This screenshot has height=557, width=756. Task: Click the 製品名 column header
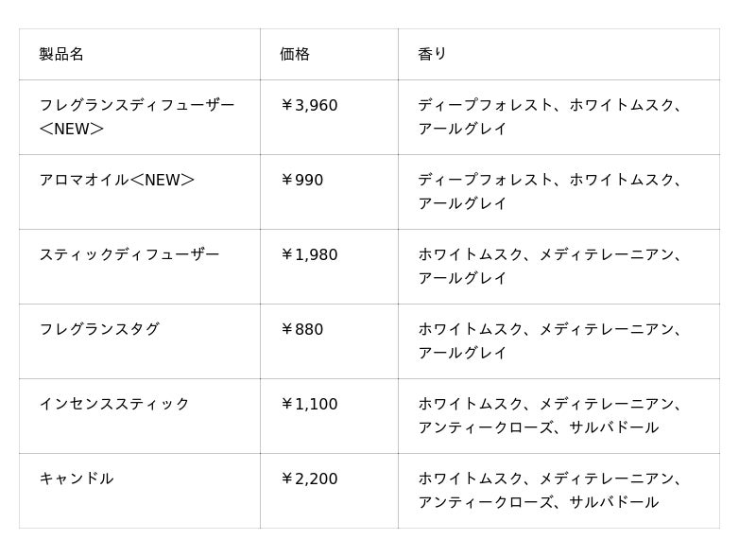(x=61, y=54)
